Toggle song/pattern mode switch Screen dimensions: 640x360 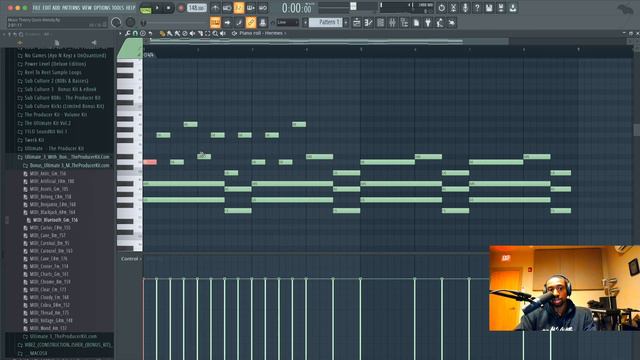click(145, 8)
